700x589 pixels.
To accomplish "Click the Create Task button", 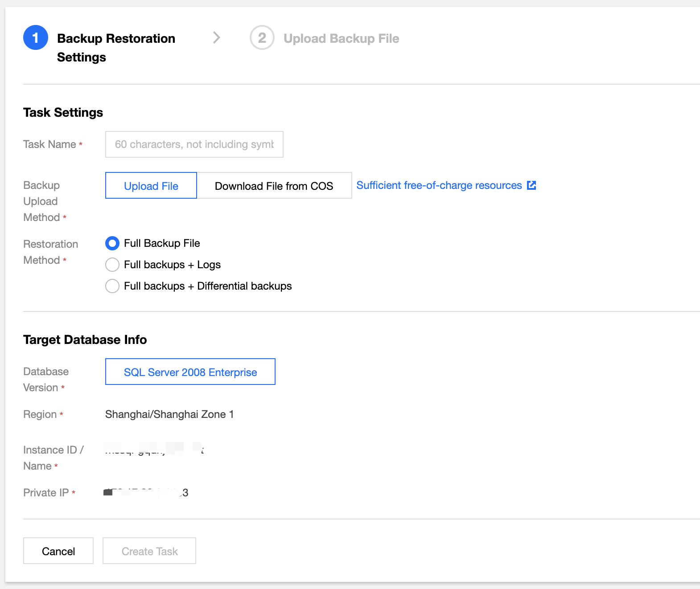I will click(149, 551).
